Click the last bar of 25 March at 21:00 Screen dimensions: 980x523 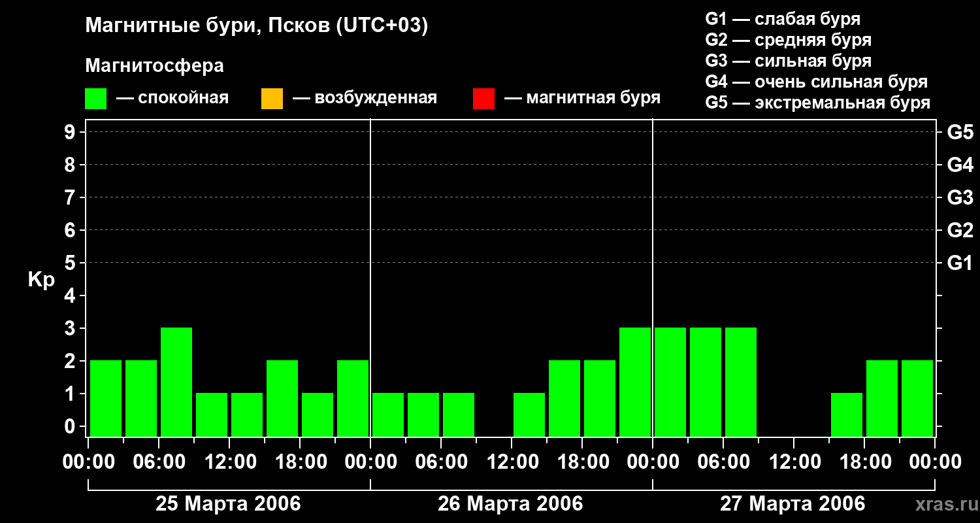coord(353,398)
